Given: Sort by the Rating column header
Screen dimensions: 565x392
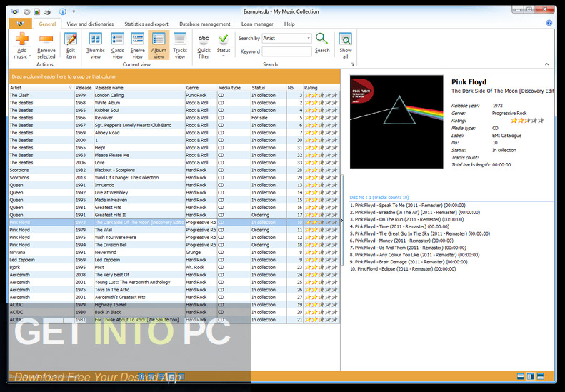Looking at the screenshot, I should (321, 88).
